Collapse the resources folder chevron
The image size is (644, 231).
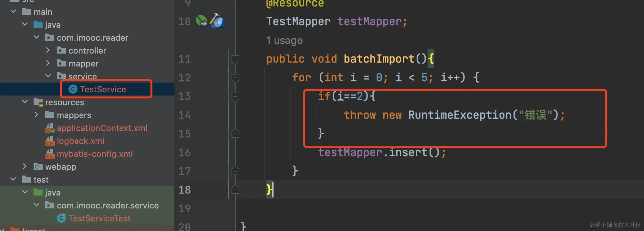click(x=25, y=102)
